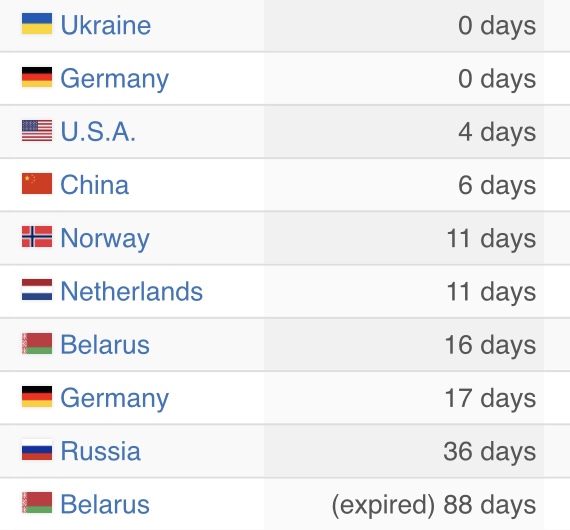This screenshot has width=570, height=530.
Task: Click the Ukraine flag icon
Action: coord(37,24)
